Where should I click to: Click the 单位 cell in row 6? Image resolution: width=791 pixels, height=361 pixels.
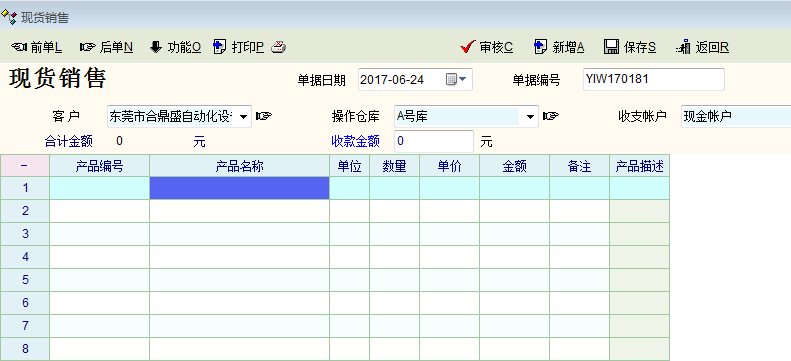(x=350, y=303)
